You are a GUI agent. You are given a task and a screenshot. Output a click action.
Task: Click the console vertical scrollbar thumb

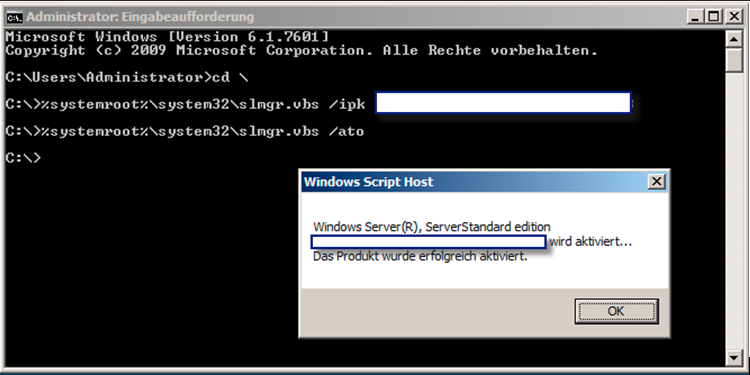click(x=733, y=60)
